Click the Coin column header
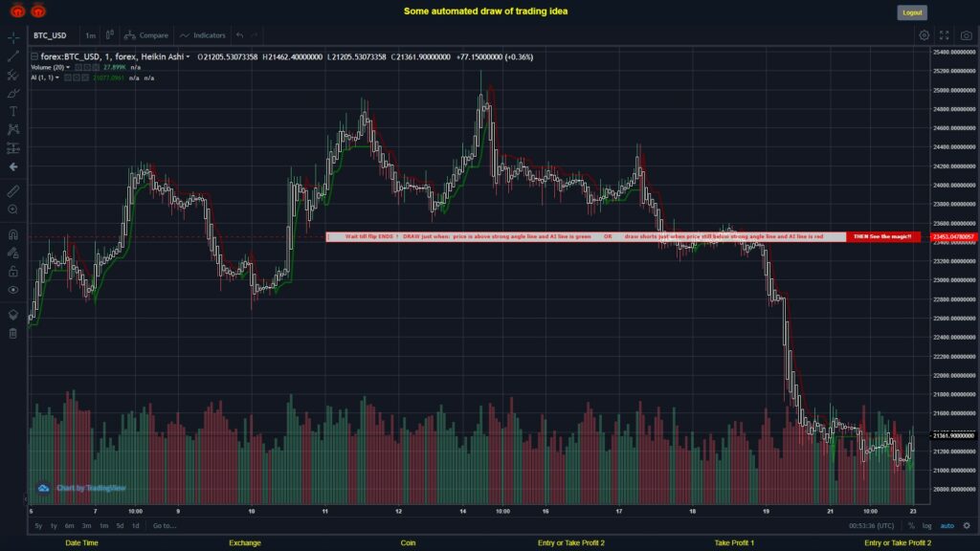Image resolution: width=980 pixels, height=551 pixels. [408, 543]
